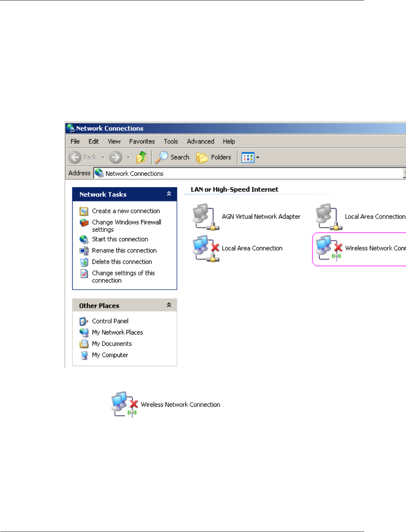This screenshot has height=532, width=406.
Task: Click the Start this connection globe icon
Action: [x=84, y=239]
